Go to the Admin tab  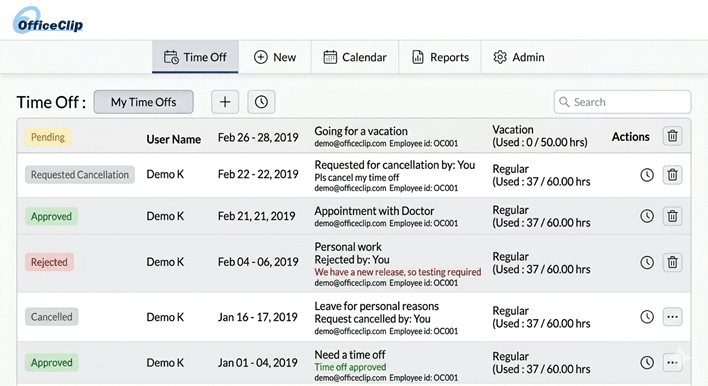click(519, 57)
